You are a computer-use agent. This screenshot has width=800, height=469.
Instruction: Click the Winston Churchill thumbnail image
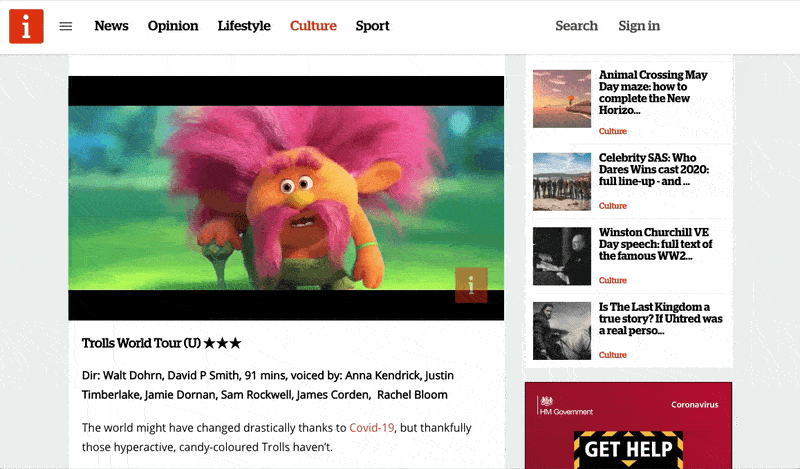(x=562, y=256)
